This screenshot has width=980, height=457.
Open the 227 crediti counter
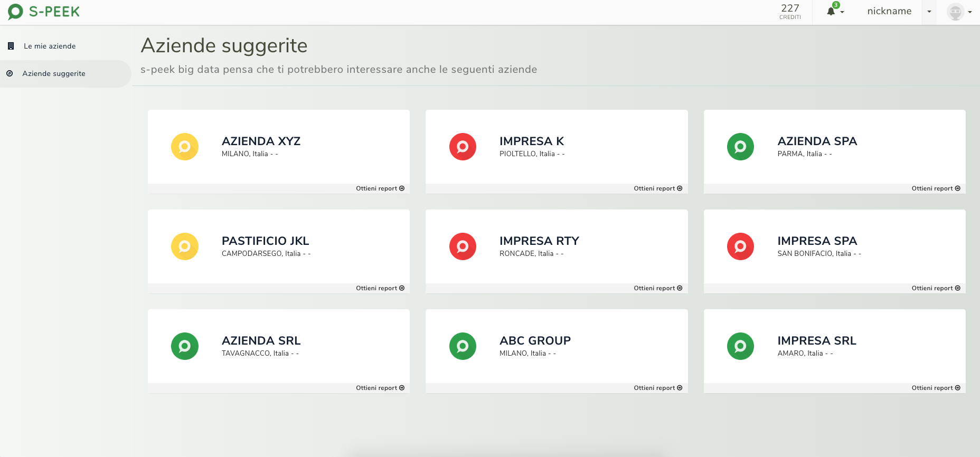coord(790,11)
